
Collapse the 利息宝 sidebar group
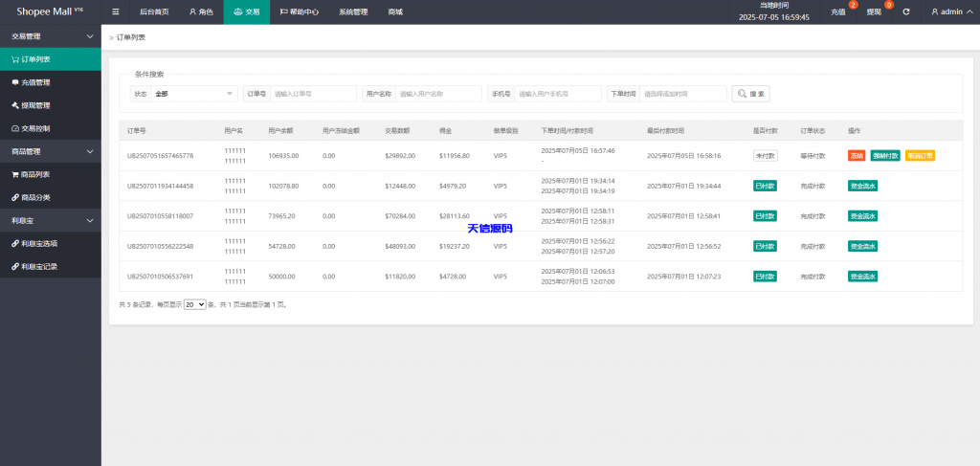(x=51, y=220)
